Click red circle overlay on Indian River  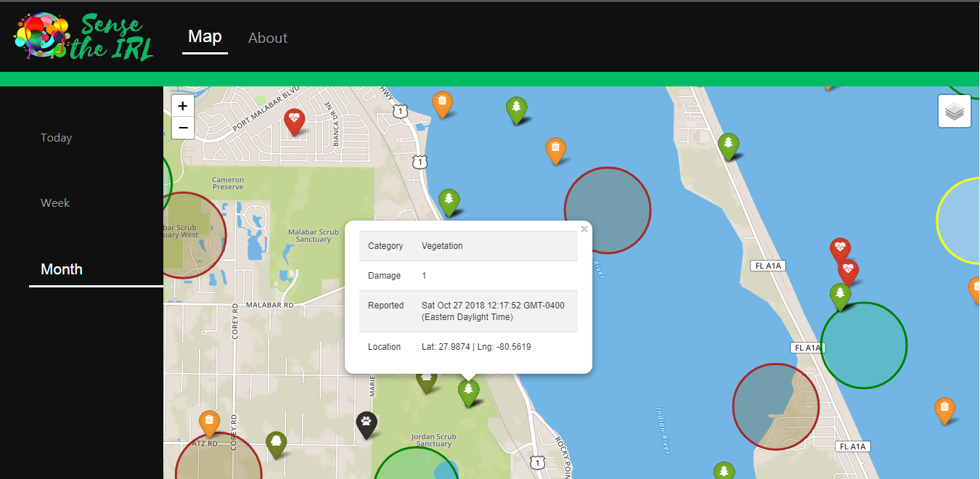[608, 210]
